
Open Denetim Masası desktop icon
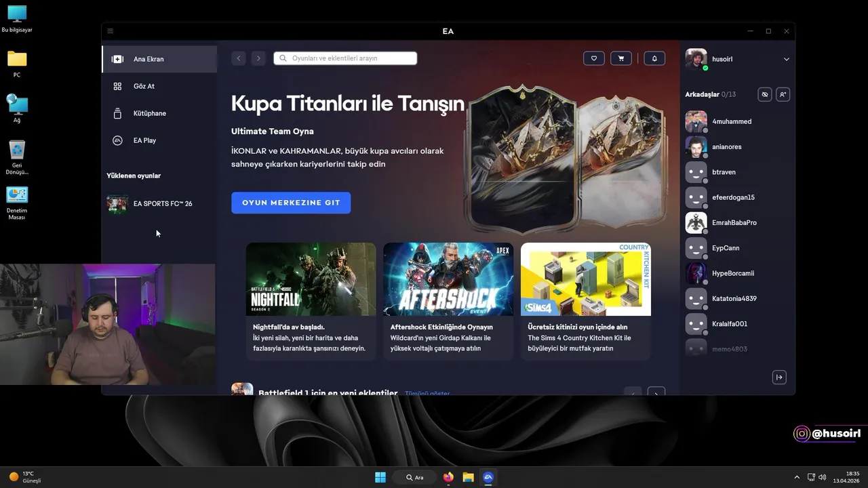pyautogui.click(x=17, y=203)
